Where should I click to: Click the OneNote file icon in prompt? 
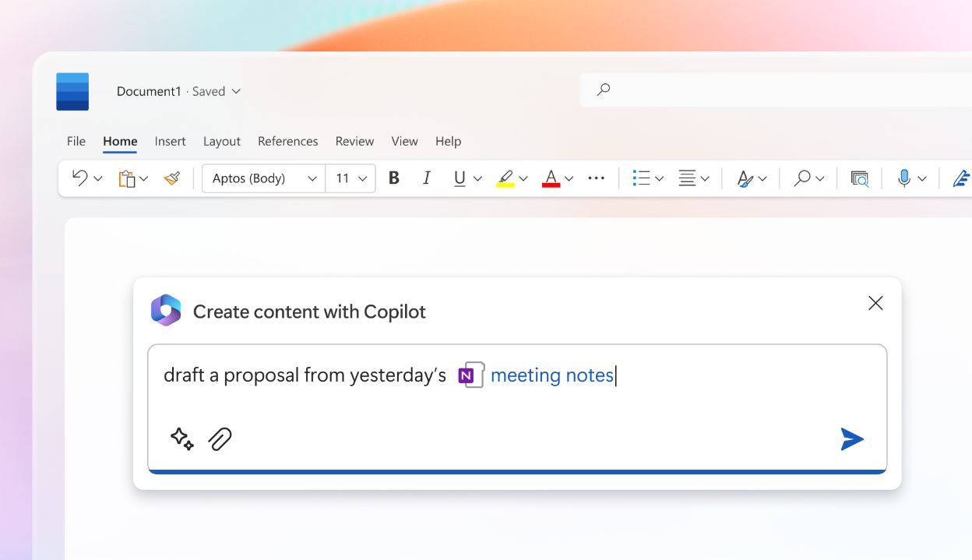click(x=470, y=375)
